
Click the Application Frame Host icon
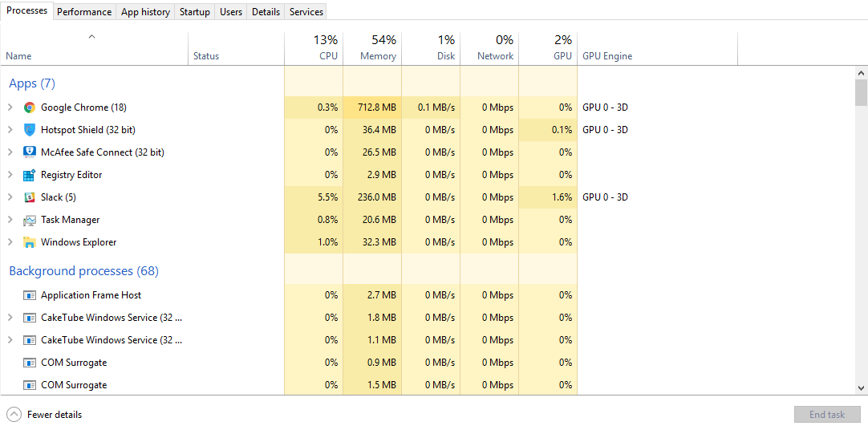pyautogui.click(x=30, y=295)
